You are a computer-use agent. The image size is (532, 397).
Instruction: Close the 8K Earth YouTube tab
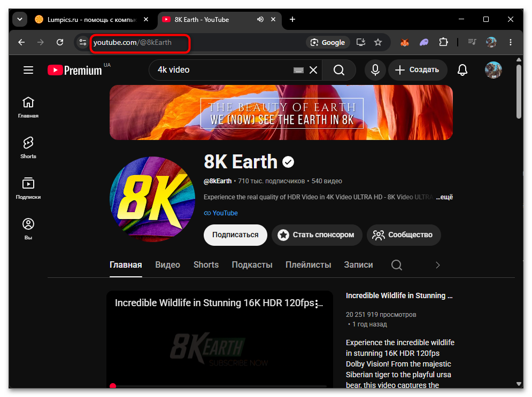tap(273, 19)
